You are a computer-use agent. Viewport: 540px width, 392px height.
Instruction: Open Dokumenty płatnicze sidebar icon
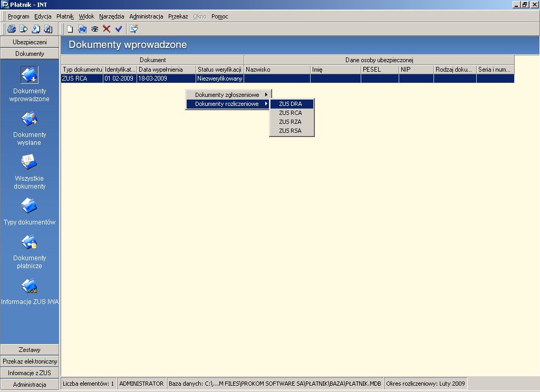point(30,242)
